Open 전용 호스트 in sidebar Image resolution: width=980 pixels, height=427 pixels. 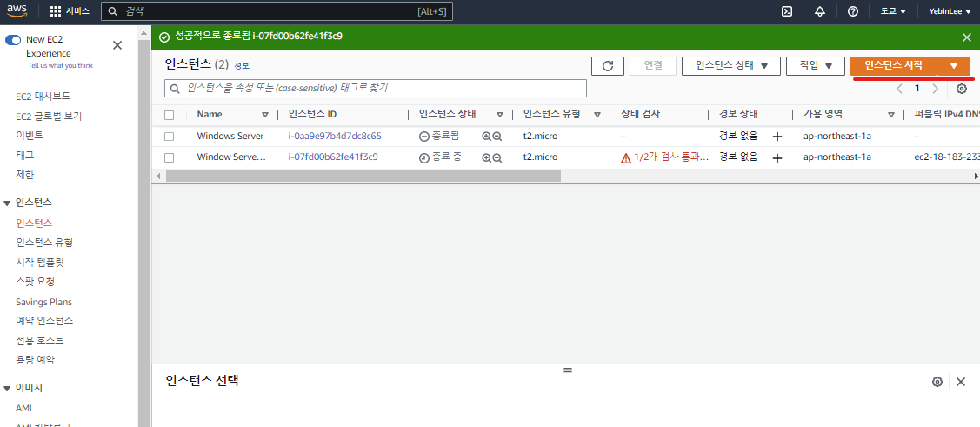[x=39, y=340]
